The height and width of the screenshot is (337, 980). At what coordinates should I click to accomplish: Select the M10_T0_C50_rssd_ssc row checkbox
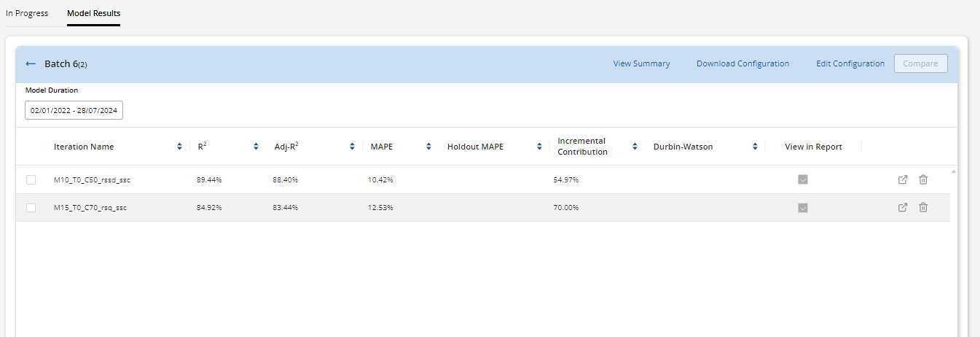(x=31, y=180)
